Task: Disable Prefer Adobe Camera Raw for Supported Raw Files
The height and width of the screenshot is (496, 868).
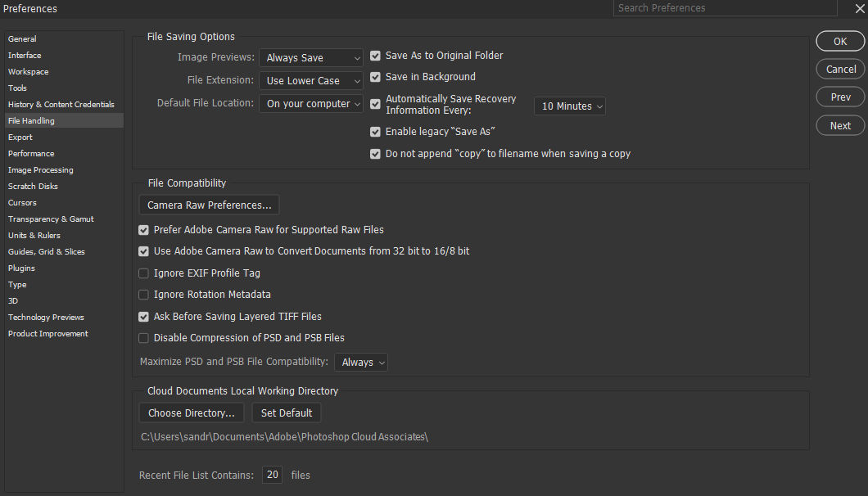Action: tap(143, 229)
